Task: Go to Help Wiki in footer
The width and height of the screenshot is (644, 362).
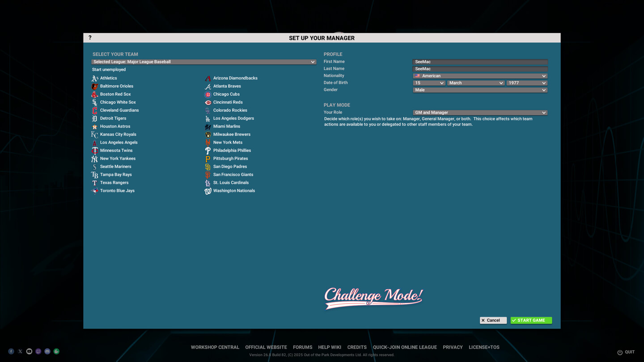Action: (x=330, y=347)
